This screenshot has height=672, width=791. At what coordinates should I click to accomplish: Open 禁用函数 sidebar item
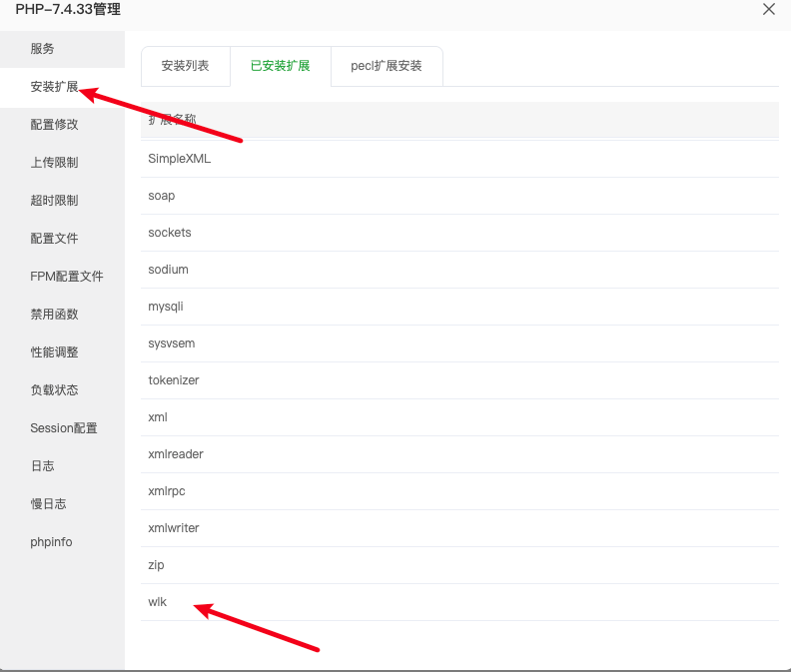(54, 315)
